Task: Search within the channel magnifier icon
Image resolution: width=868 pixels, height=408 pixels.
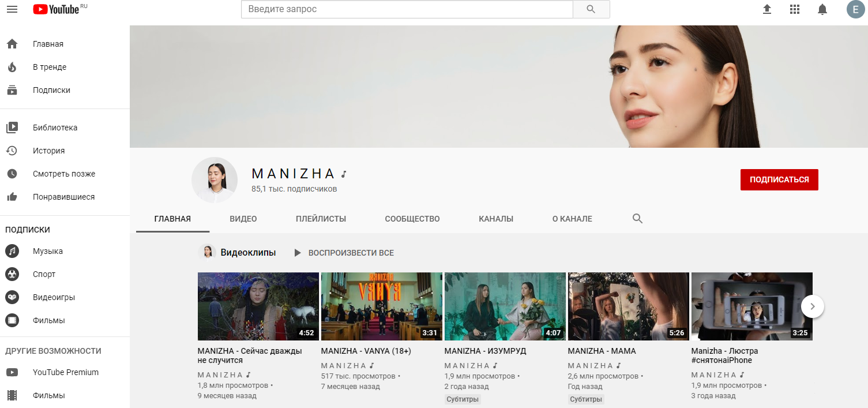Action: pos(637,219)
